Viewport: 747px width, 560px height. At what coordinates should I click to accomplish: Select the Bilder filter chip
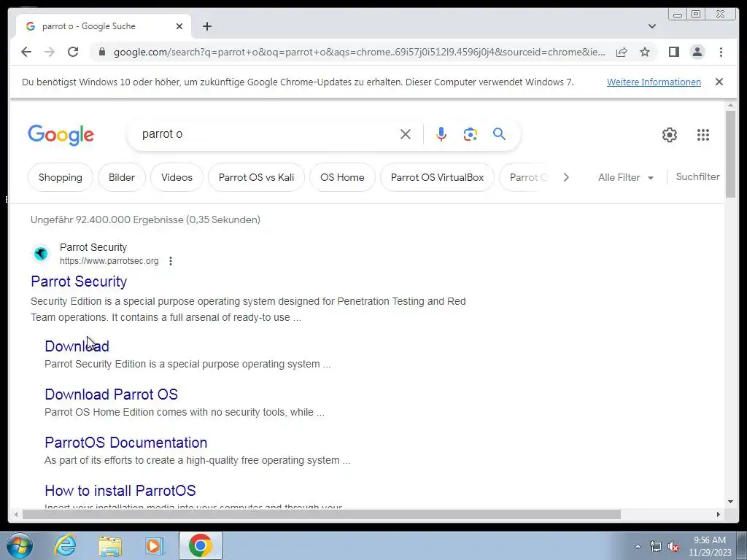[x=122, y=177]
